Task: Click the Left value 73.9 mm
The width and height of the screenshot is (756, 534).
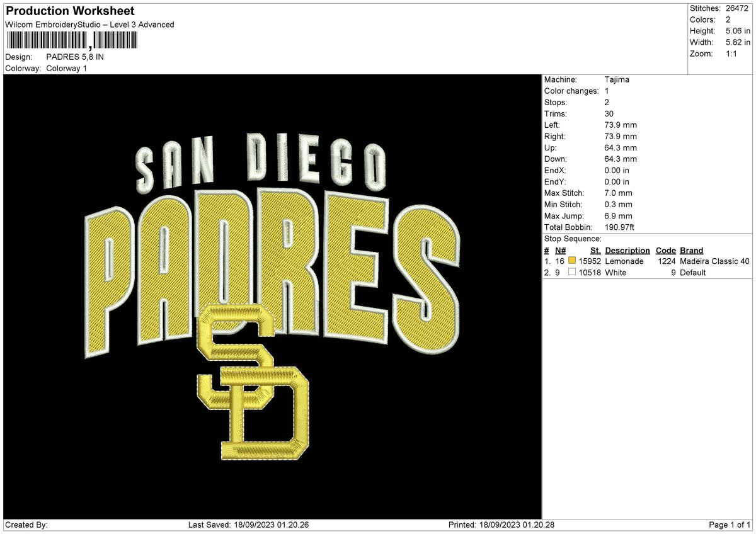Action: pos(621,125)
